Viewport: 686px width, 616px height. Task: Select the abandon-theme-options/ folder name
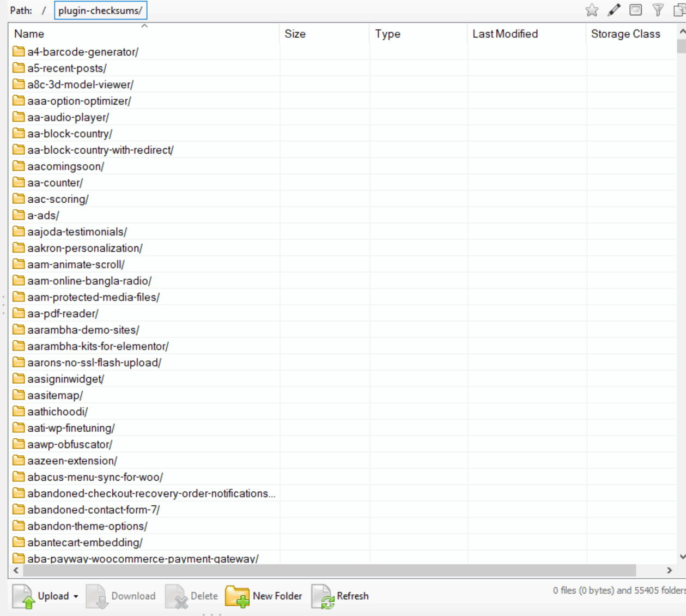pyautogui.click(x=87, y=526)
